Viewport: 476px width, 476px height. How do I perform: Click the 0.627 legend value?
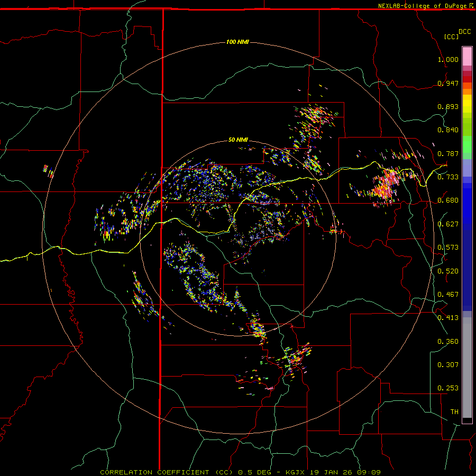click(x=448, y=224)
